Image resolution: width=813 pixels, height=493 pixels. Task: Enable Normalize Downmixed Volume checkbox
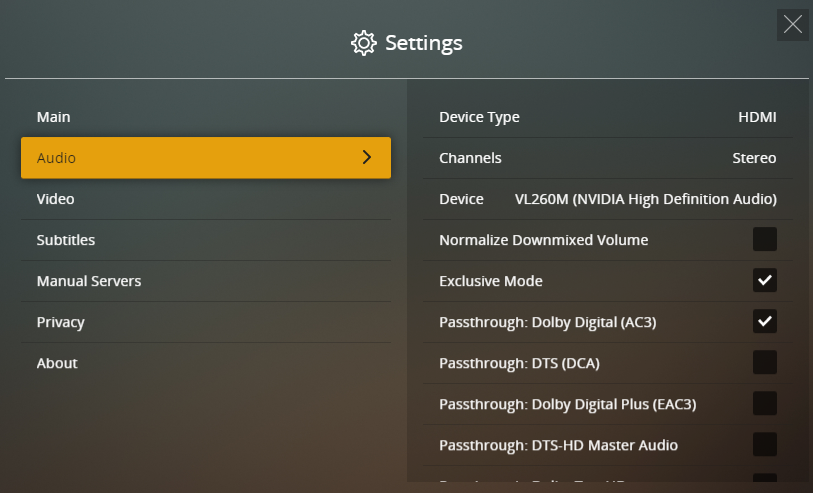tap(765, 239)
